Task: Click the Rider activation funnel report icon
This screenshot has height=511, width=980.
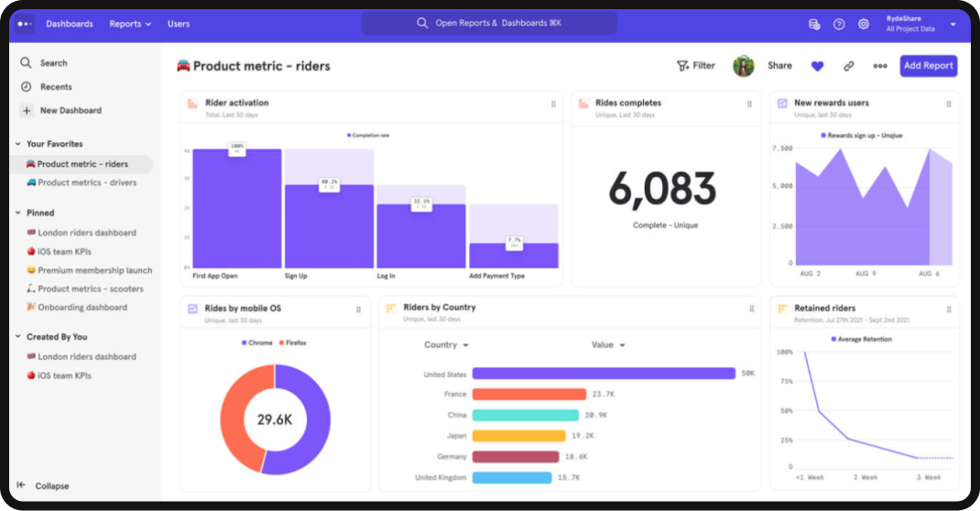Action: 192,103
